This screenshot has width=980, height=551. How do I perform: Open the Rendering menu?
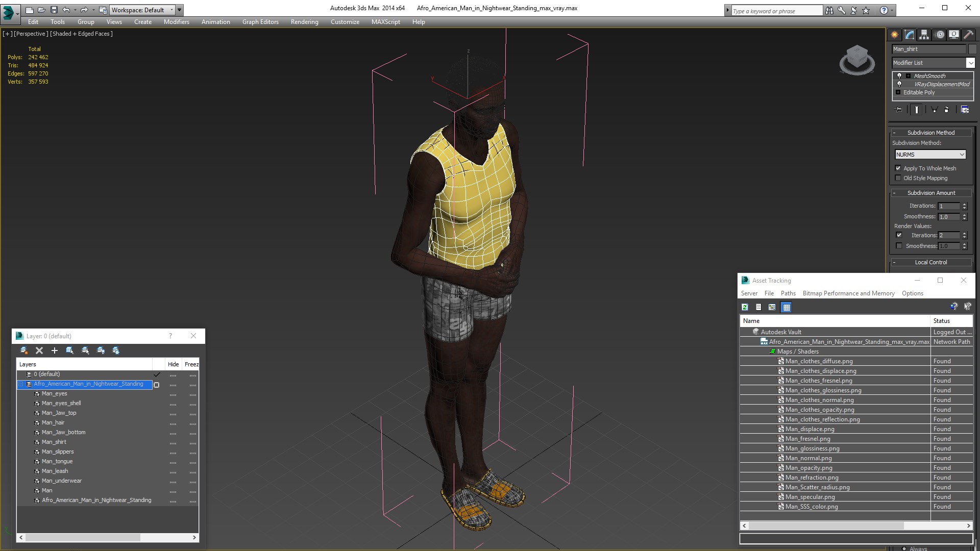pyautogui.click(x=304, y=22)
